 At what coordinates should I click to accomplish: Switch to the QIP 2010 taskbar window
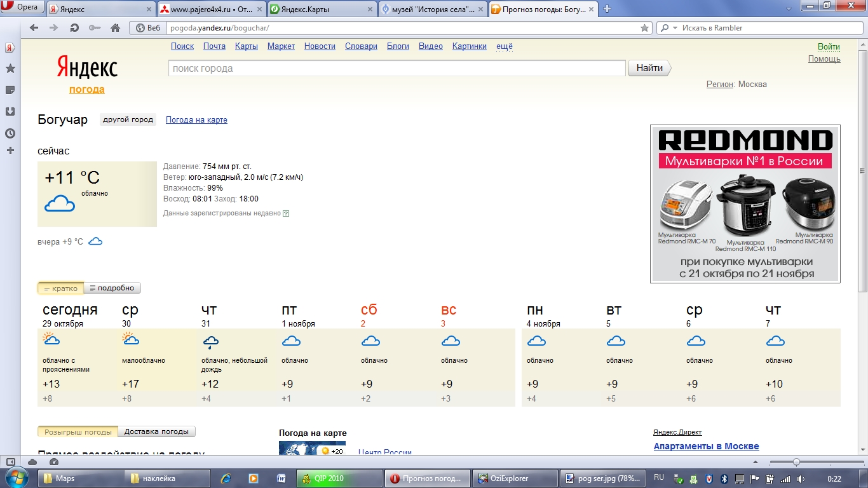[x=340, y=478]
